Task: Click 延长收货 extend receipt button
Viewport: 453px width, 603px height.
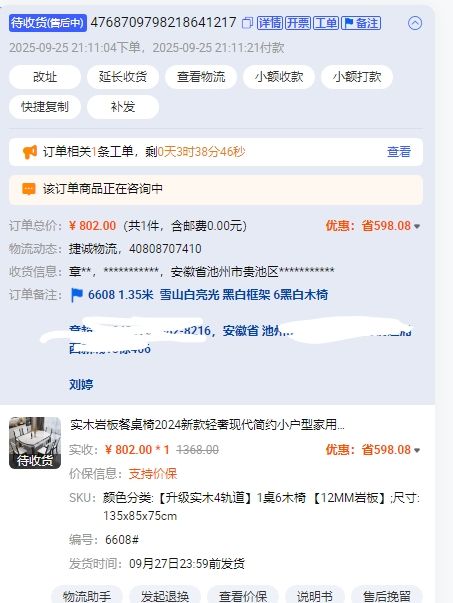Action: pos(123,77)
